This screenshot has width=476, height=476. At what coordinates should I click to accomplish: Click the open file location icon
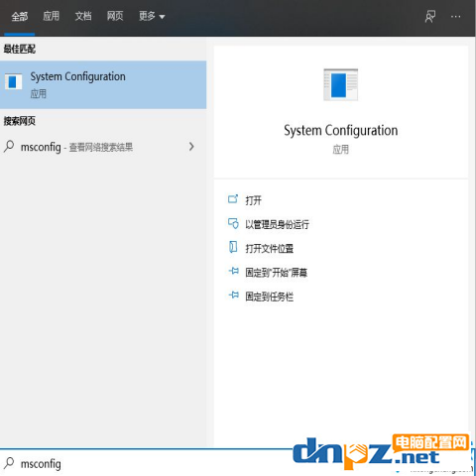pyautogui.click(x=233, y=247)
